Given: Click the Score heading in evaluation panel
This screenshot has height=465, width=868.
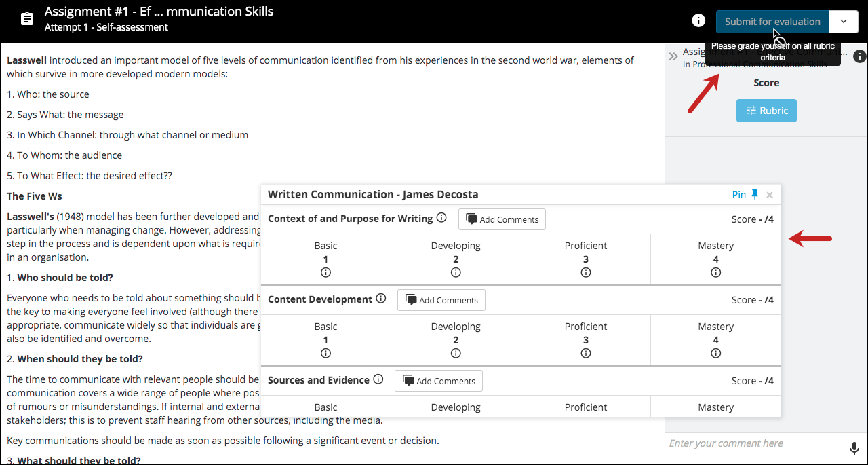Looking at the screenshot, I should pyautogui.click(x=766, y=83).
